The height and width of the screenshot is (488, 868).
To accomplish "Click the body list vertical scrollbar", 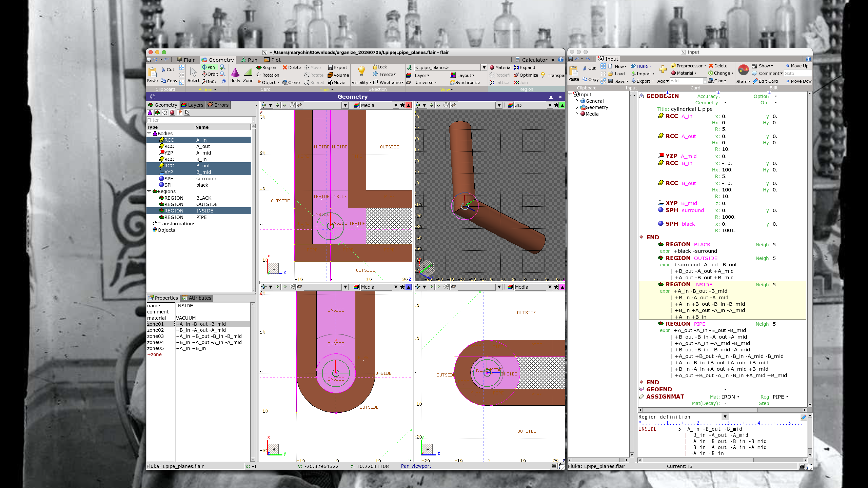I will [x=253, y=208].
